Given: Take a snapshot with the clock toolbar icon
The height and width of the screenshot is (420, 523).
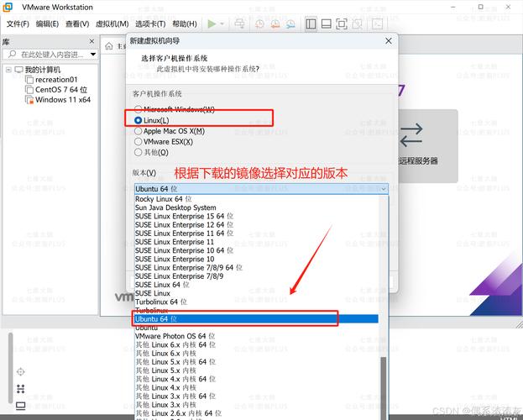Looking at the screenshot, I should [x=259, y=24].
